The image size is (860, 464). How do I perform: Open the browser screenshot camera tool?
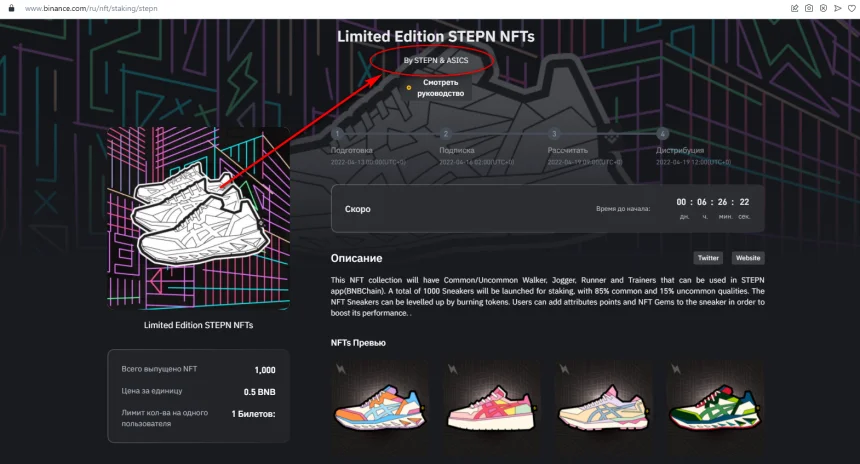coord(809,8)
